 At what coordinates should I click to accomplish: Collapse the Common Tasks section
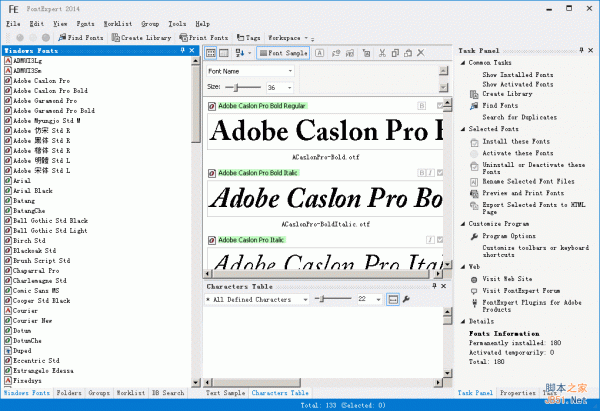click(463, 62)
